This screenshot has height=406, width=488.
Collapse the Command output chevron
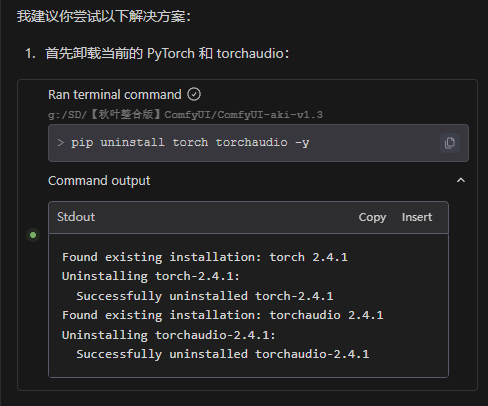pyautogui.click(x=461, y=180)
